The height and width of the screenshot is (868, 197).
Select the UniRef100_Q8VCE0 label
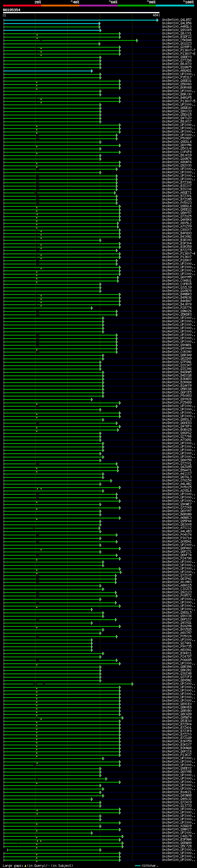(176, 704)
